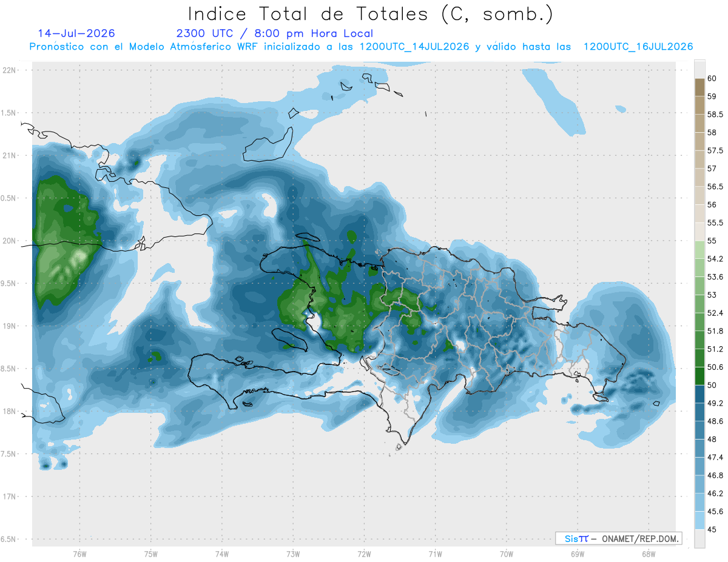Click the "60" color bar label

[x=712, y=78]
